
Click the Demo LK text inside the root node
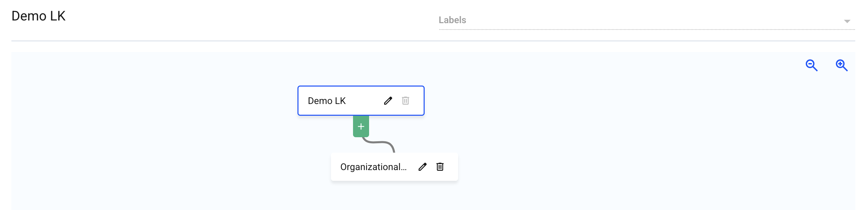coord(327,101)
